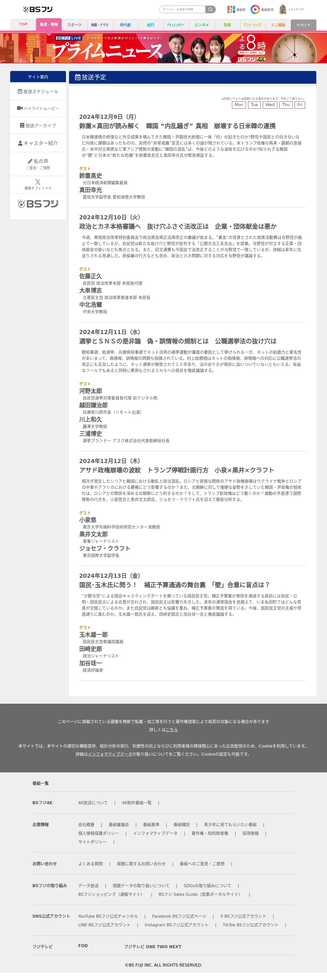Image resolution: width=327 pixels, height=980 pixels.
Task: Open Facebook BSフジ公式ページ link
Action: coord(179,916)
